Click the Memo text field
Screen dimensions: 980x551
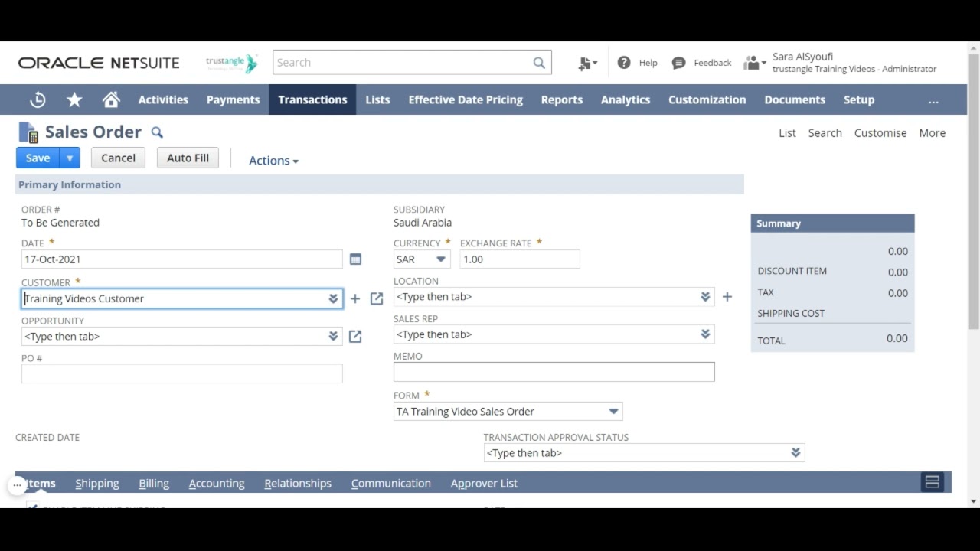coord(554,372)
